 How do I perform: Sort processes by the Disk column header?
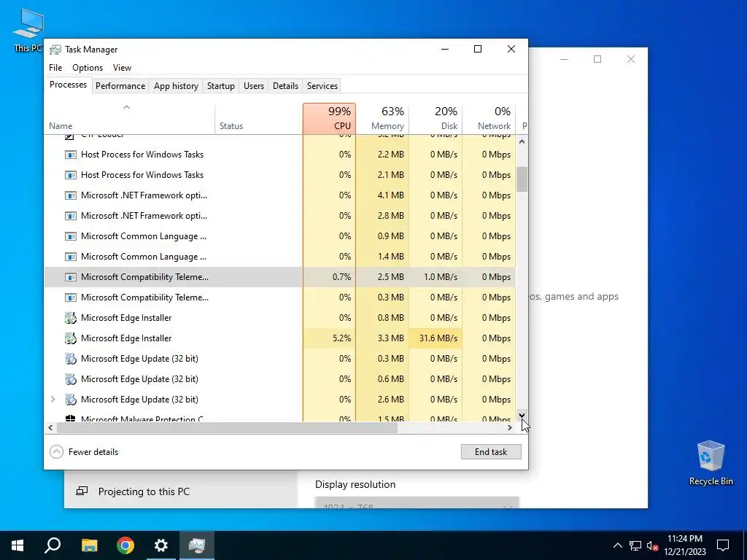[436, 119]
